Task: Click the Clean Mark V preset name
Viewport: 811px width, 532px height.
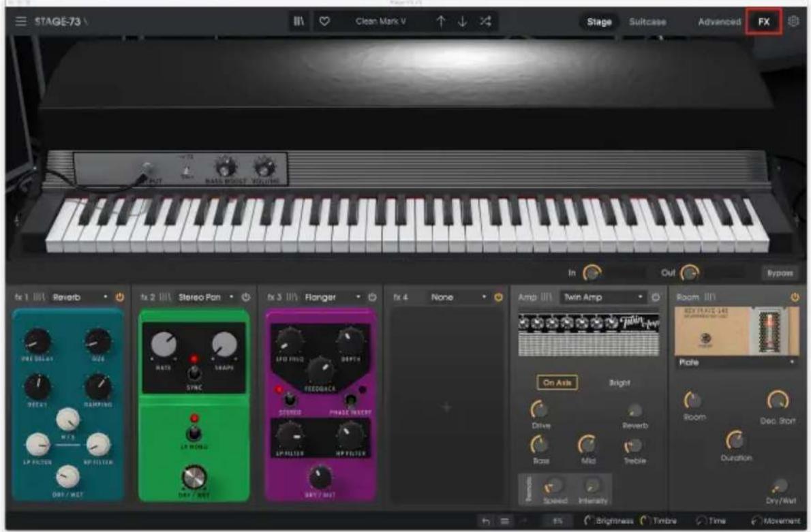Action: (381, 21)
